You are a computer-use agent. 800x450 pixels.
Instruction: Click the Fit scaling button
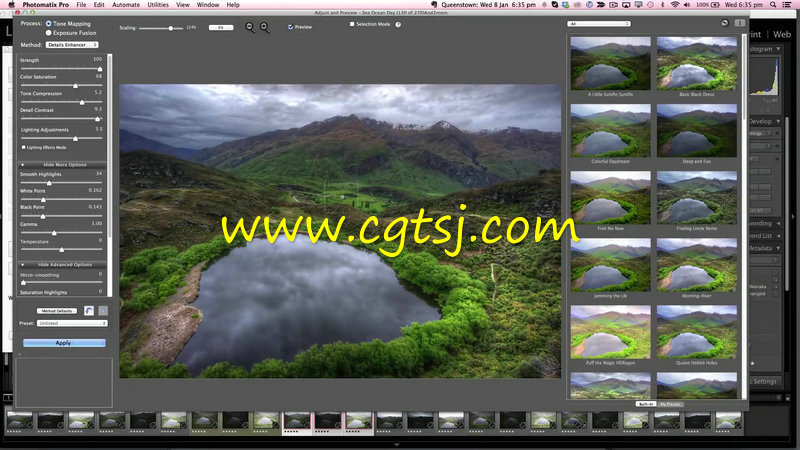pyautogui.click(x=221, y=28)
